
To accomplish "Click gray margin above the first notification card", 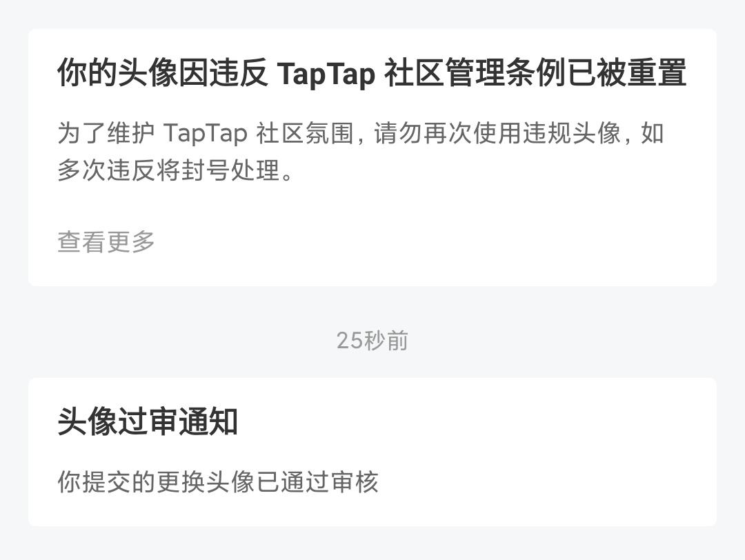I will (372, 13).
